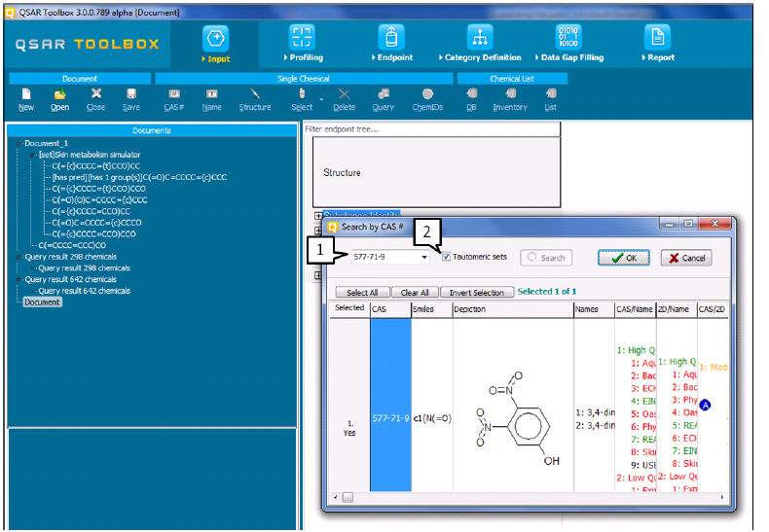Click the Names column header
Image resolution: width=769 pixels, height=532 pixels.
(594, 309)
